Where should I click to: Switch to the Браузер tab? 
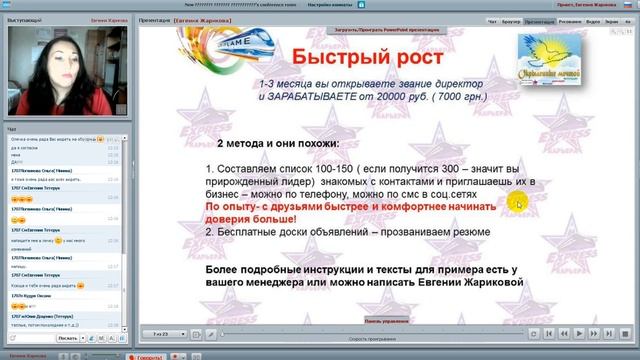pos(511,22)
